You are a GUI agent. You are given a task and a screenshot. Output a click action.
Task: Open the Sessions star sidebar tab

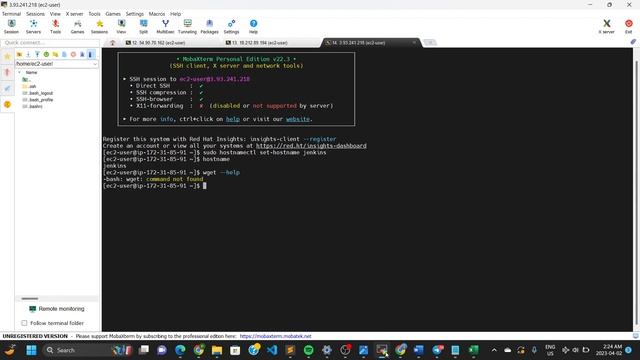[7, 56]
